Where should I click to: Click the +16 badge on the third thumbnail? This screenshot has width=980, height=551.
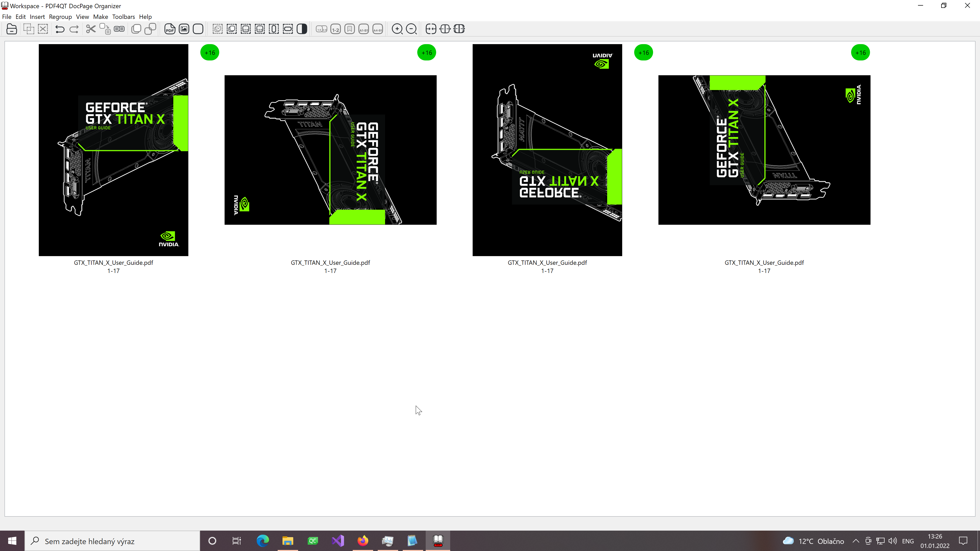pos(644,53)
